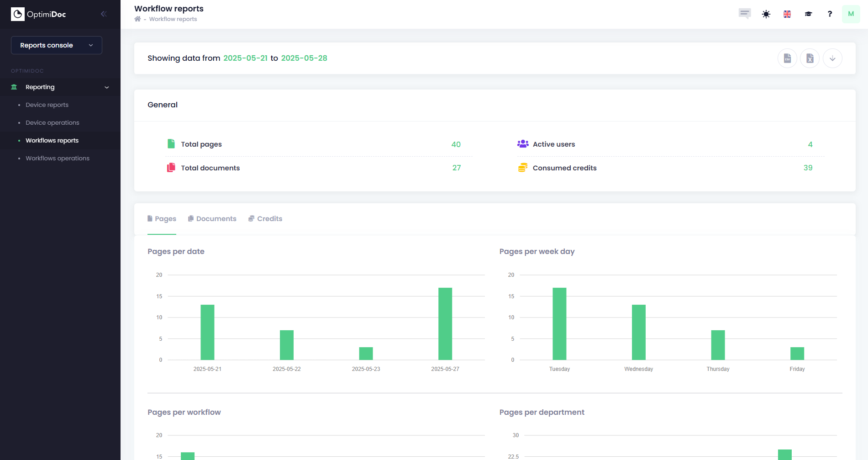Click the Reporting building icon
Viewport: 868px width, 460px height.
tap(14, 87)
